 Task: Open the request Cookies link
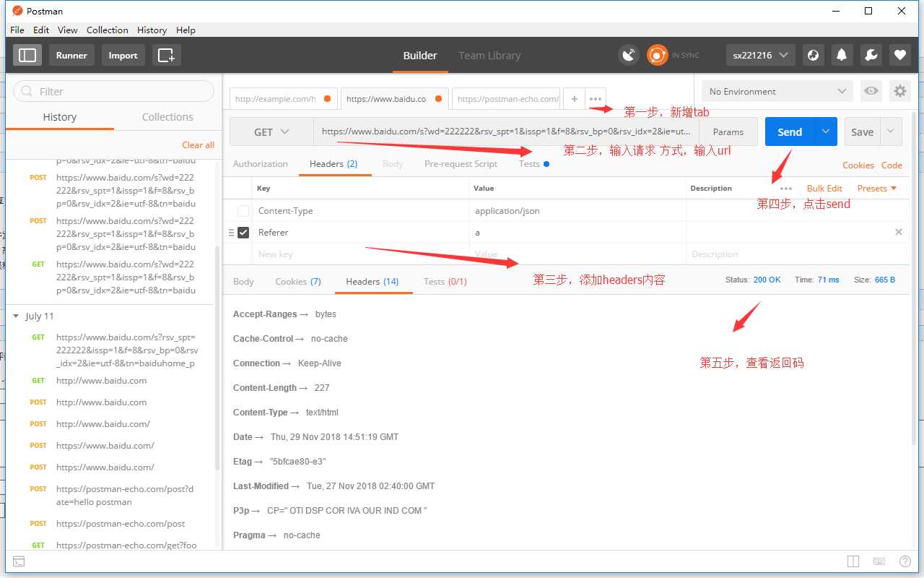[858, 165]
